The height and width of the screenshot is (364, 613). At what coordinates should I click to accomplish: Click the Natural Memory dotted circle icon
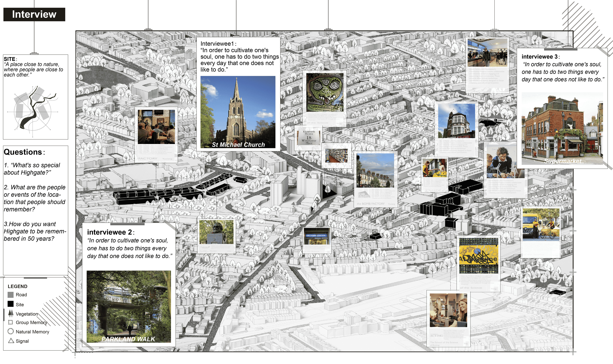[11, 331]
